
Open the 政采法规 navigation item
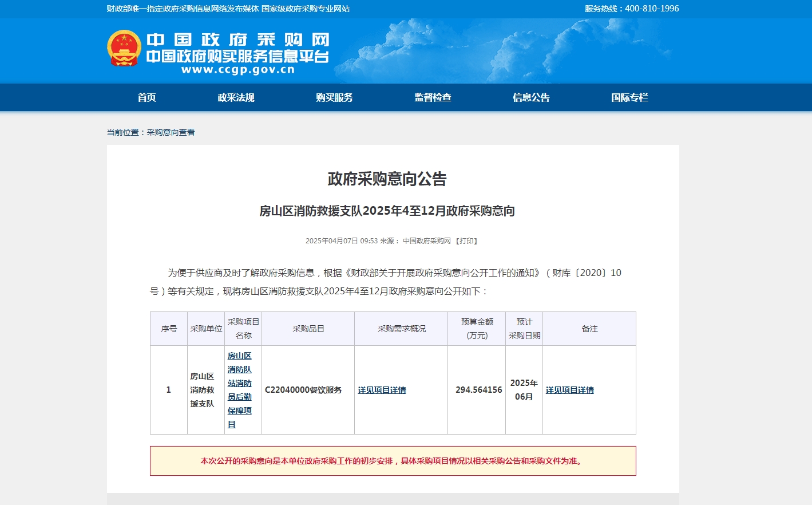236,97
